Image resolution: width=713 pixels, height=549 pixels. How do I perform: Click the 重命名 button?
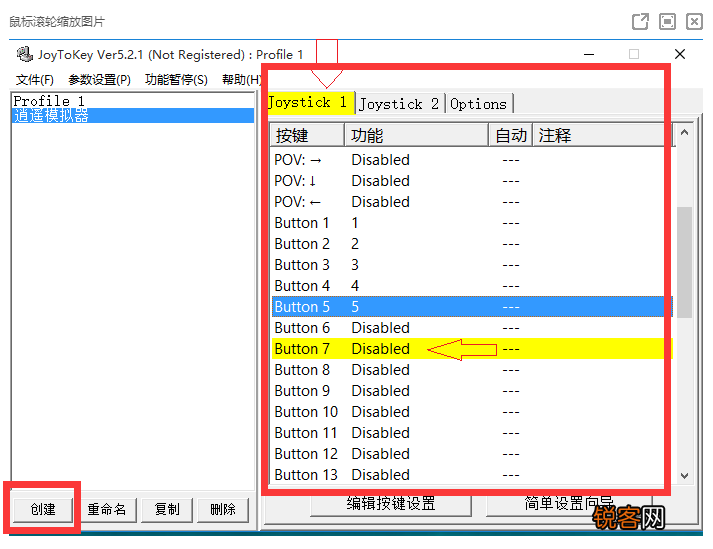click(107, 509)
